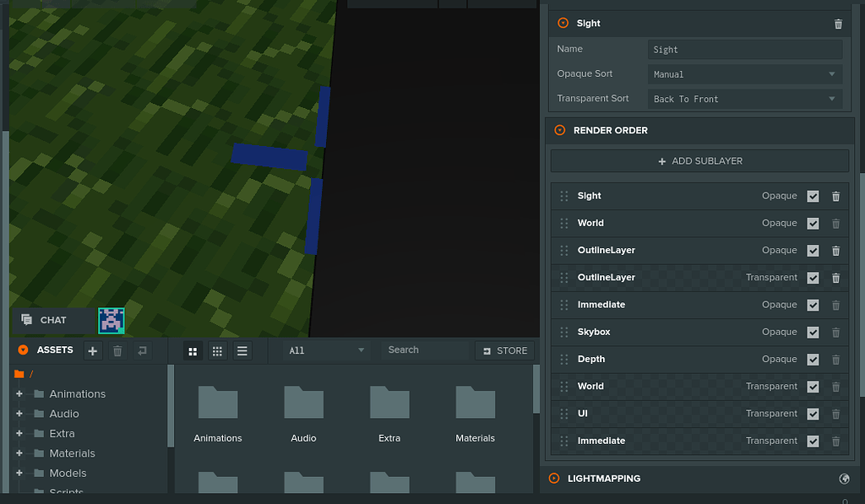Click the trash icon in the assets toolbar
Image resolution: width=865 pixels, height=504 pixels.
(117, 350)
